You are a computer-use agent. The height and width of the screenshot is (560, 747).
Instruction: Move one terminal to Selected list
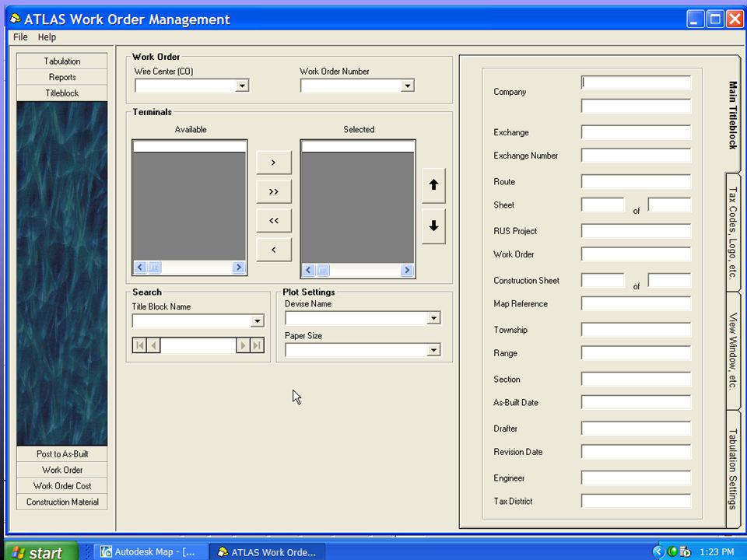(274, 163)
